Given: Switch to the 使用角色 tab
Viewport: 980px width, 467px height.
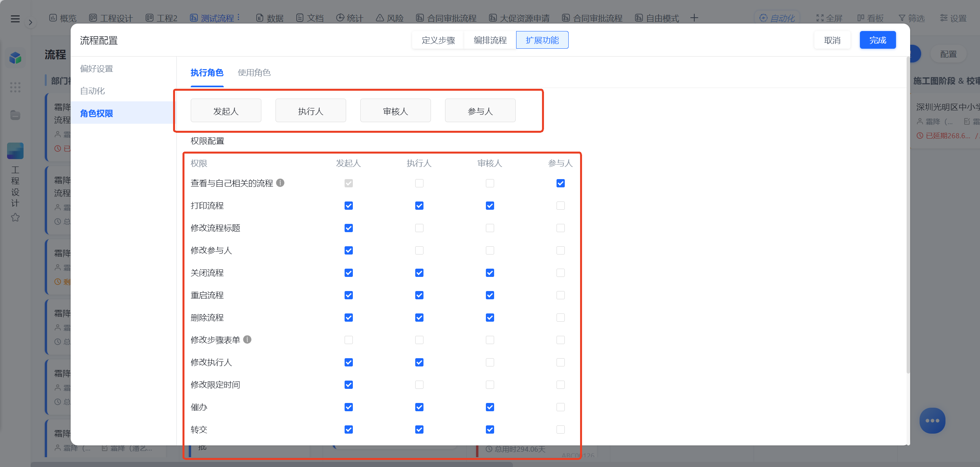Looking at the screenshot, I should 254,73.
